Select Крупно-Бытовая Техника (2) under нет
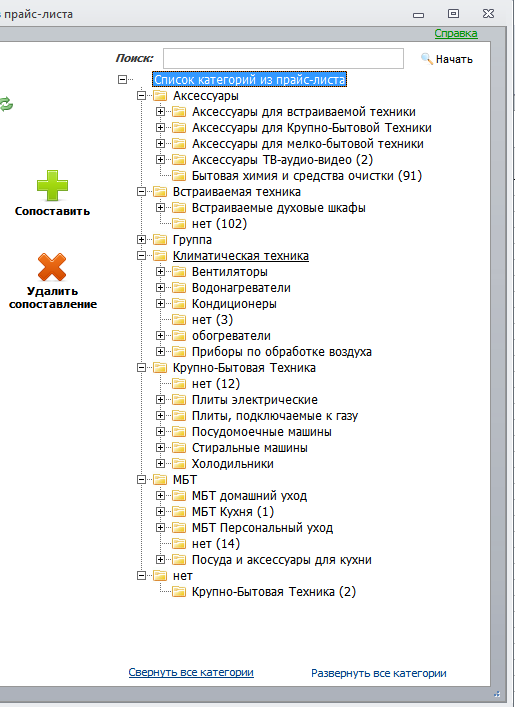The height and width of the screenshot is (707, 515). (274, 592)
